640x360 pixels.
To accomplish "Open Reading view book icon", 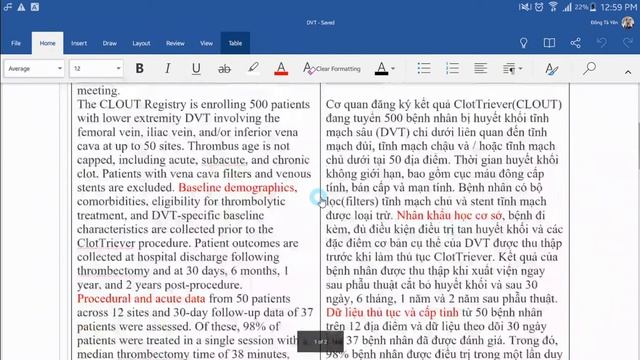I will pos(549,43).
